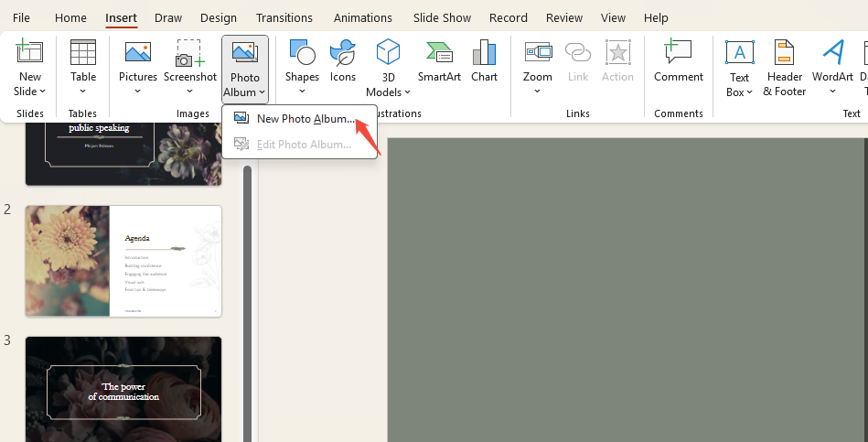Open the Icons gallery

click(343, 55)
